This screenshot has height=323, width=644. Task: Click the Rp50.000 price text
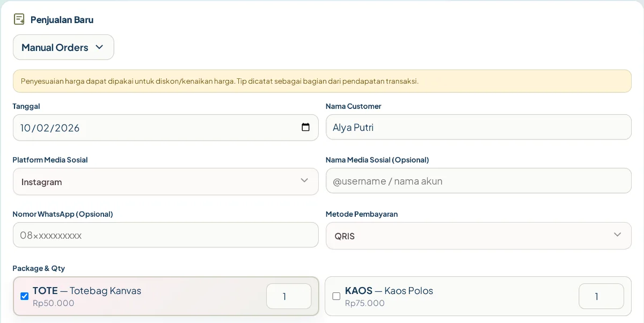tap(54, 303)
